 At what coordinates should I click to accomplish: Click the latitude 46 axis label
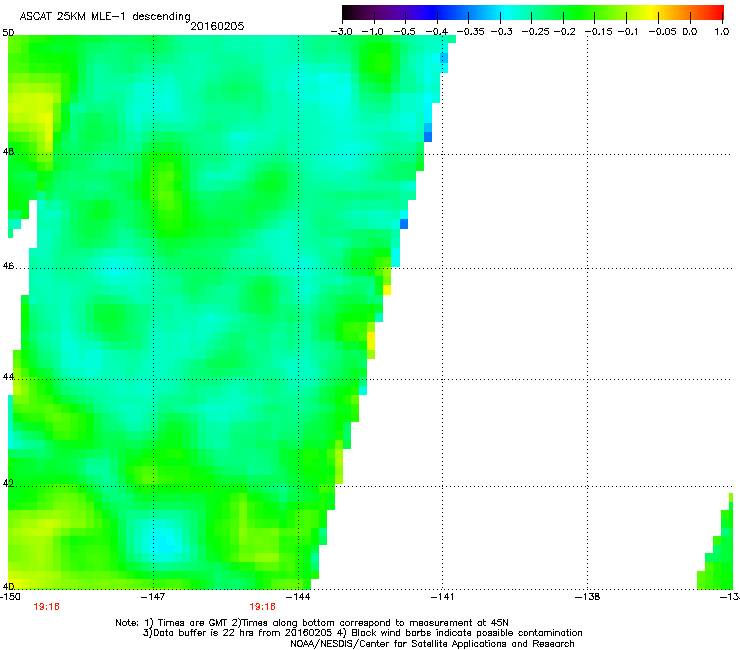(x=8, y=266)
